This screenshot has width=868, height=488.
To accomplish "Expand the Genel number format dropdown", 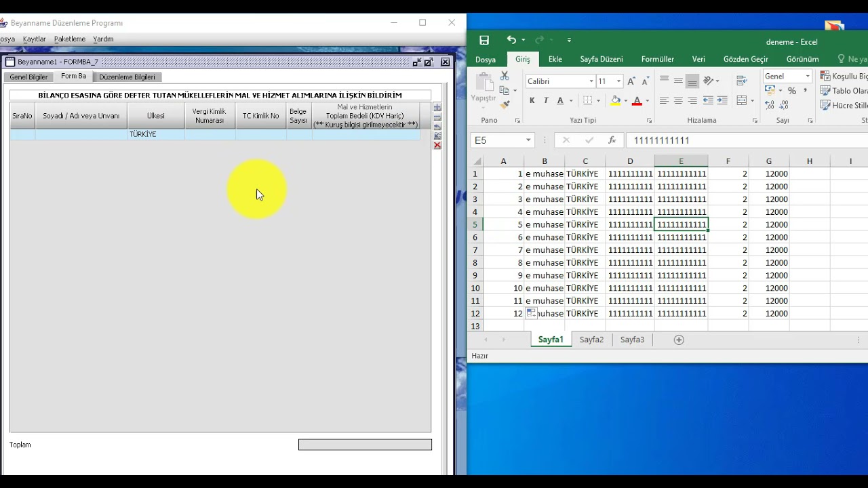I will [807, 77].
